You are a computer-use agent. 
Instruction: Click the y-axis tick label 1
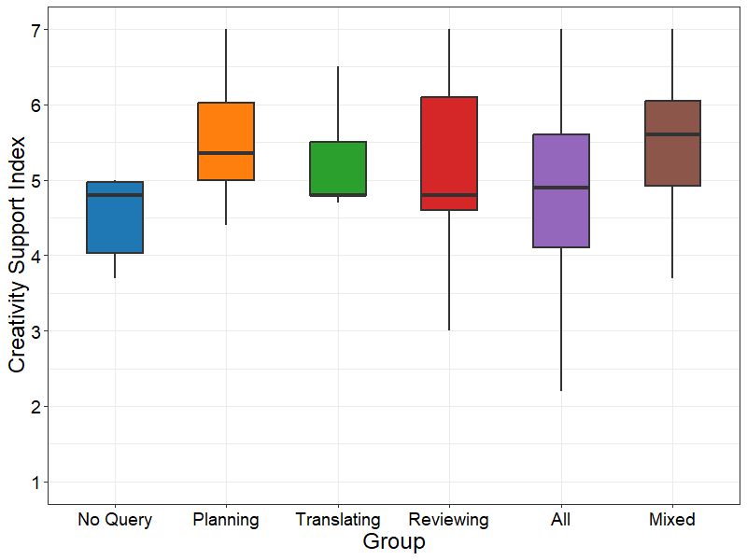click(35, 483)
